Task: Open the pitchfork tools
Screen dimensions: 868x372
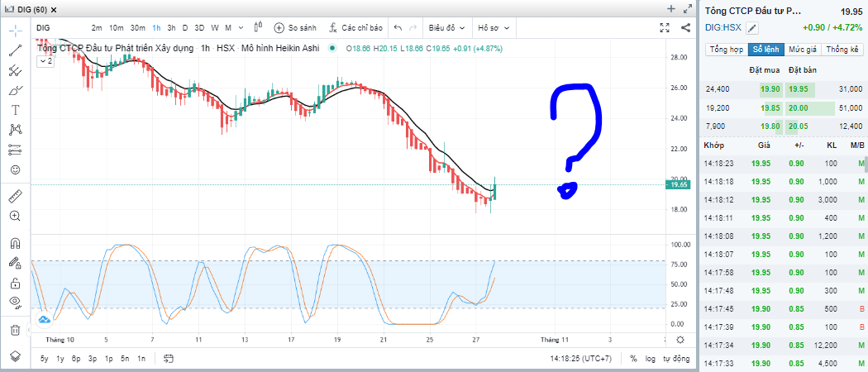Action: pyautogui.click(x=16, y=70)
